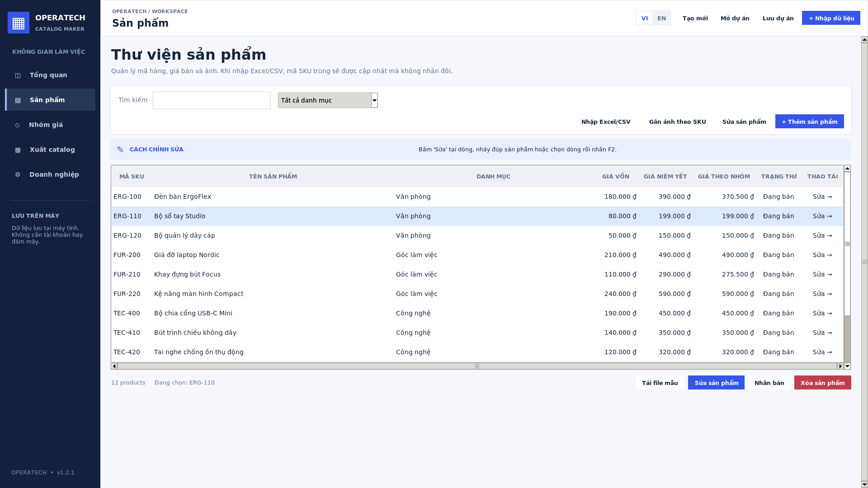
Task: Click Xóa sản phẩm button
Action: pyautogui.click(x=822, y=383)
